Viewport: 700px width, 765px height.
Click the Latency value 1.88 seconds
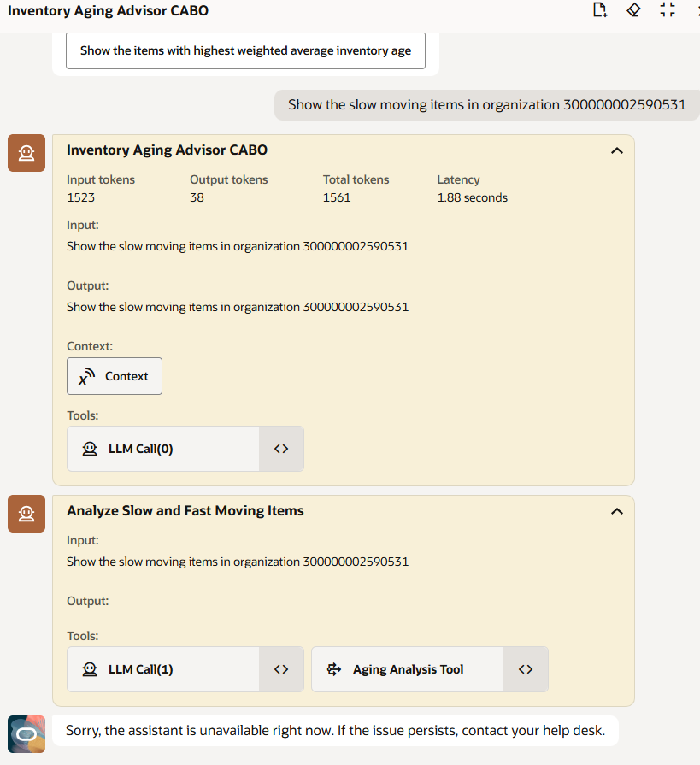(472, 197)
